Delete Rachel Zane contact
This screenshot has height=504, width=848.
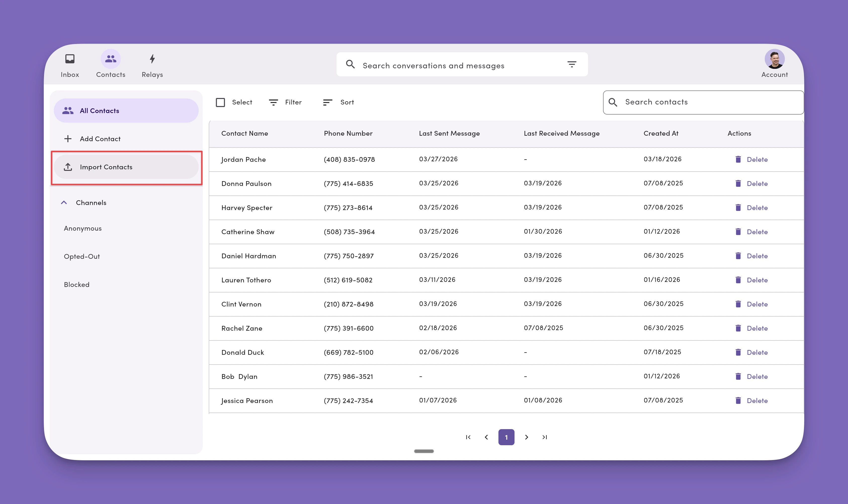pos(751,328)
